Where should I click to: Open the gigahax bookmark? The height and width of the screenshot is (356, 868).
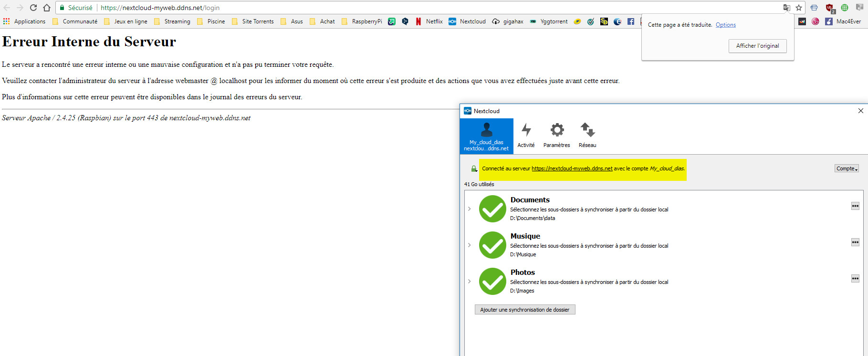pyautogui.click(x=508, y=21)
